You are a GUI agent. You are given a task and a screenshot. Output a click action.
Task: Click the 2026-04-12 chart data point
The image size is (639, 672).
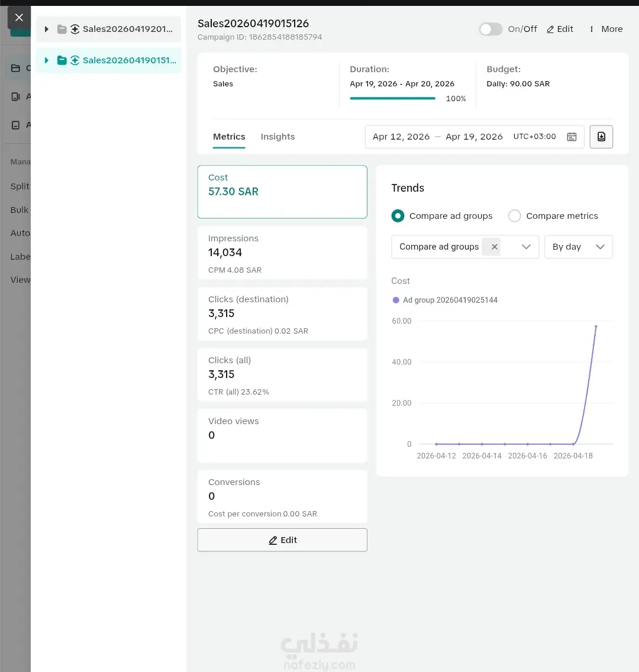tap(436, 444)
